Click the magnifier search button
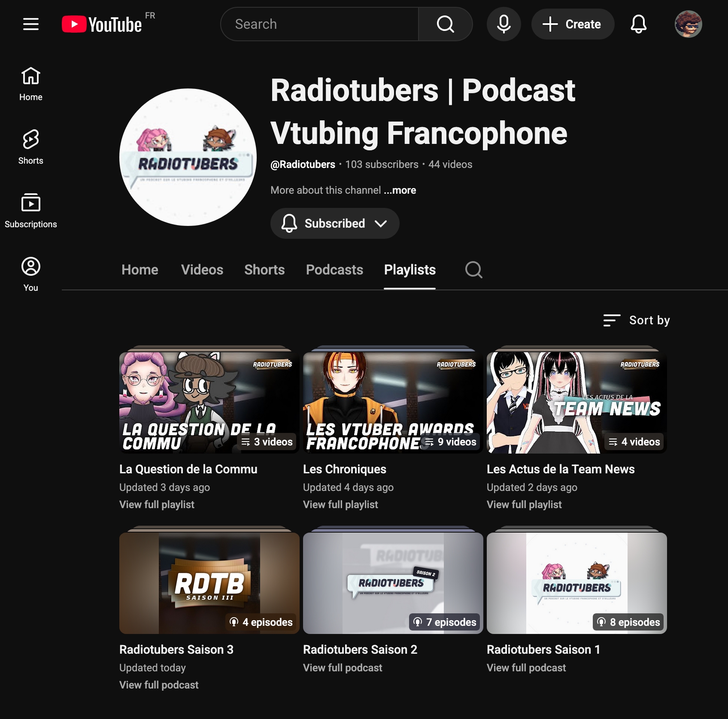 (x=445, y=24)
